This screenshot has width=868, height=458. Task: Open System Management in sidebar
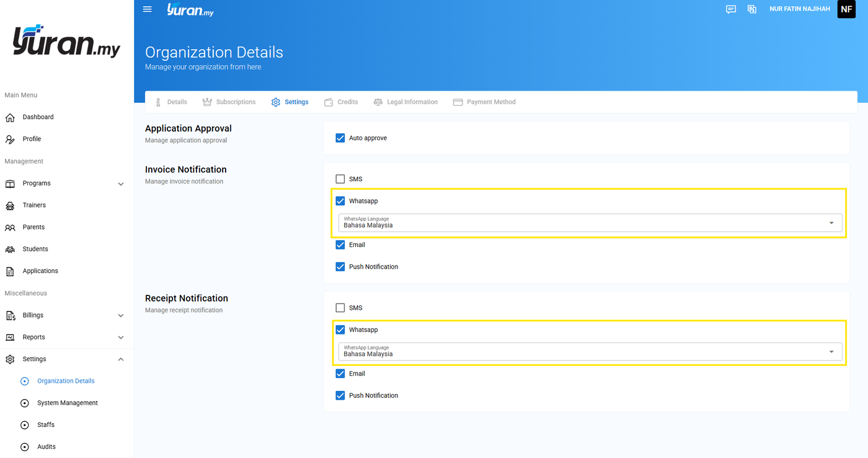coord(68,403)
